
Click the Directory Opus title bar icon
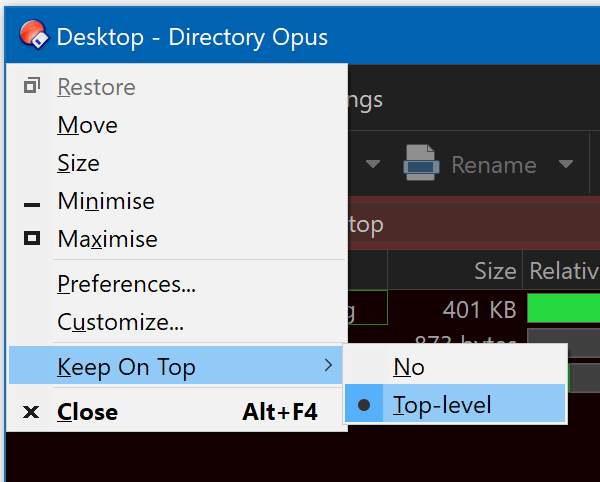pos(34,35)
